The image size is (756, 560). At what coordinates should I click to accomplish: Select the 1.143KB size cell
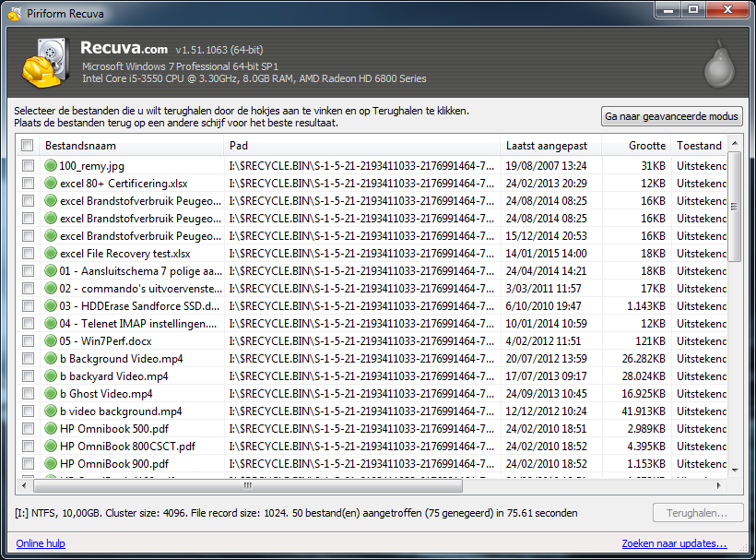[x=646, y=305]
